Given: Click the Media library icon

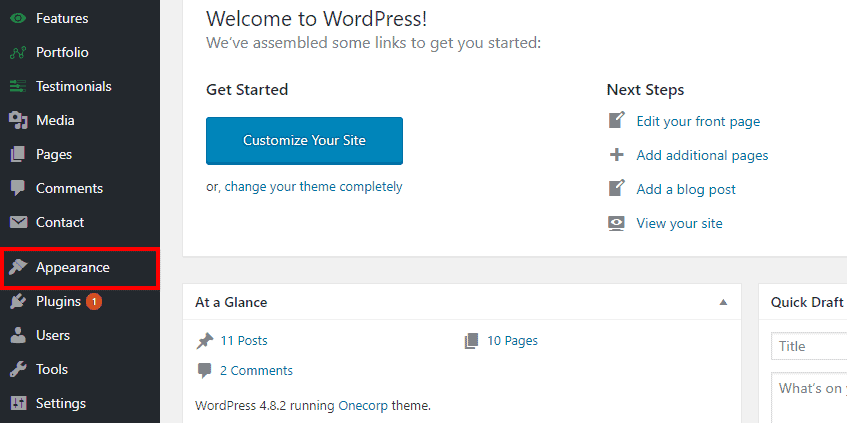Looking at the screenshot, I should [x=18, y=120].
